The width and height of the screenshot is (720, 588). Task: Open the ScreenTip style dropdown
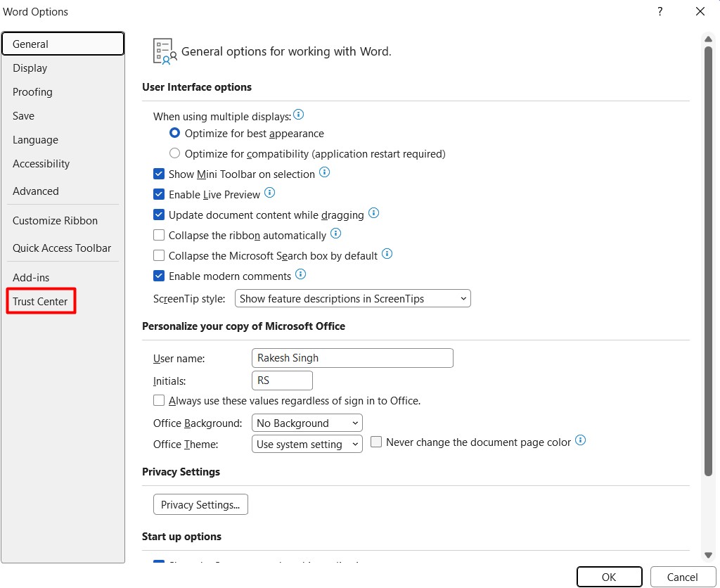(x=353, y=299)
